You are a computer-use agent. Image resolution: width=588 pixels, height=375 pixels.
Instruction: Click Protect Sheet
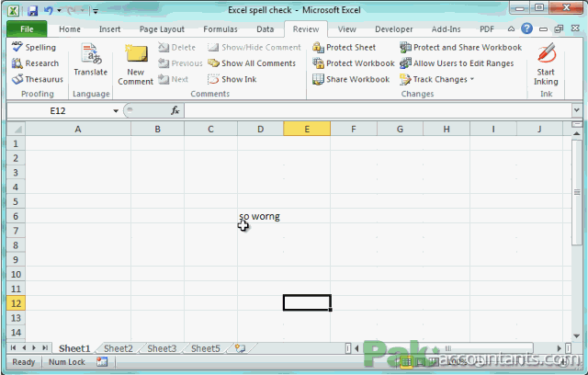pyautogui.click(x=345, y=47)
